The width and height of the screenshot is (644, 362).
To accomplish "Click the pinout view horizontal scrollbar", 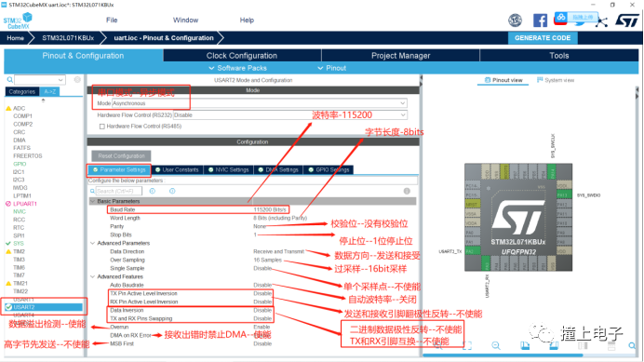I will 503,355.
